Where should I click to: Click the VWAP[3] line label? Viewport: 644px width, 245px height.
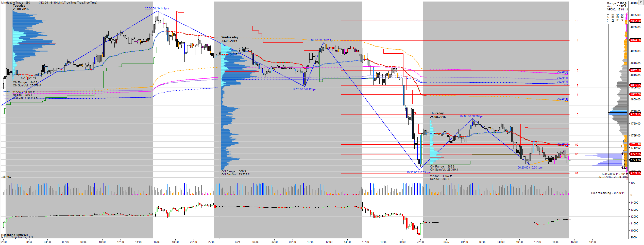coord(562,78)
